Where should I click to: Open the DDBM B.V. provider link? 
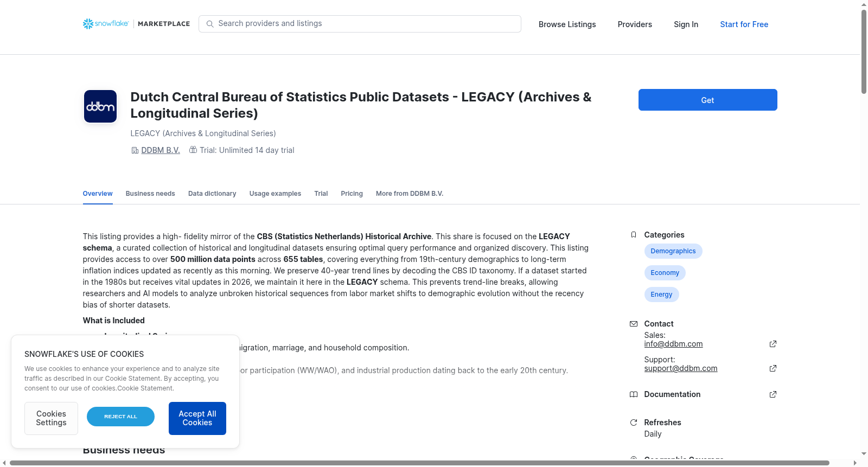pos(161,150)
